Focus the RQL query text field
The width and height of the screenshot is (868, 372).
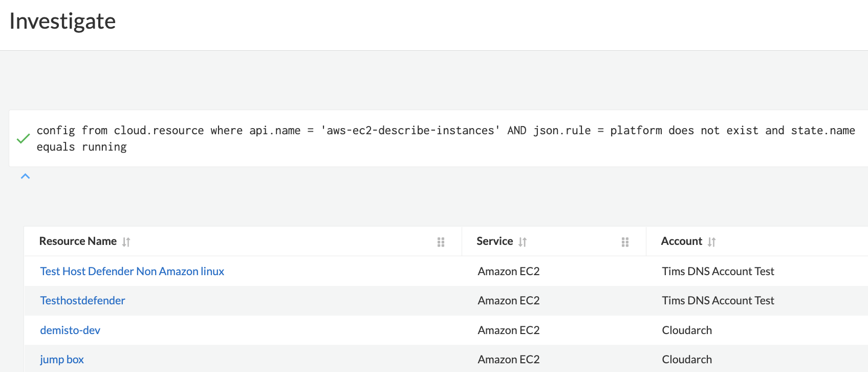[x=445, y=138]
